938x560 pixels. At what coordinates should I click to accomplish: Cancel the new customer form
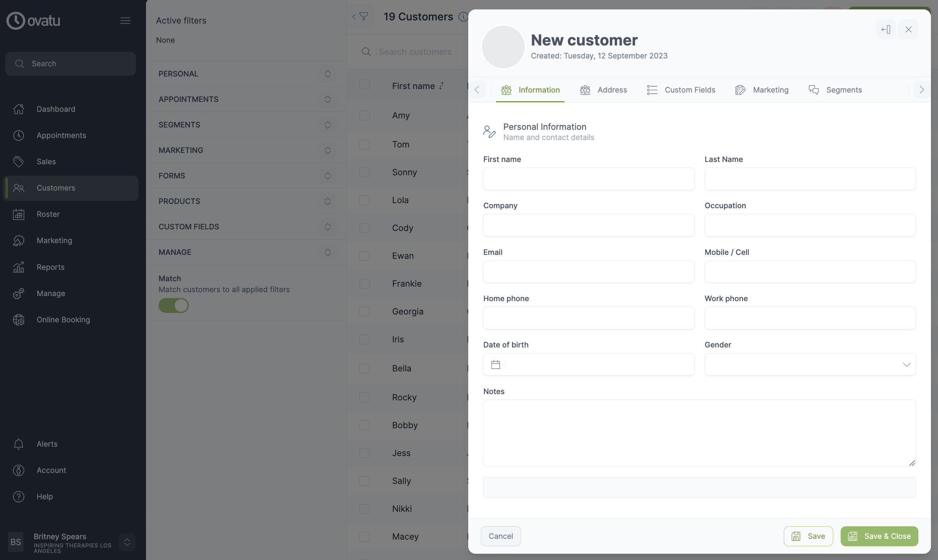[x=500, y=536]
